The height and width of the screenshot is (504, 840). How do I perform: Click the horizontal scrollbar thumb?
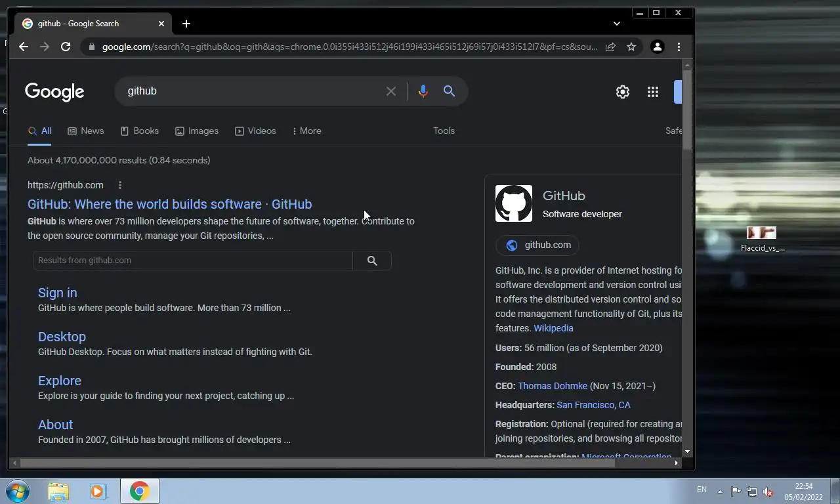click(x=318, y=463)
